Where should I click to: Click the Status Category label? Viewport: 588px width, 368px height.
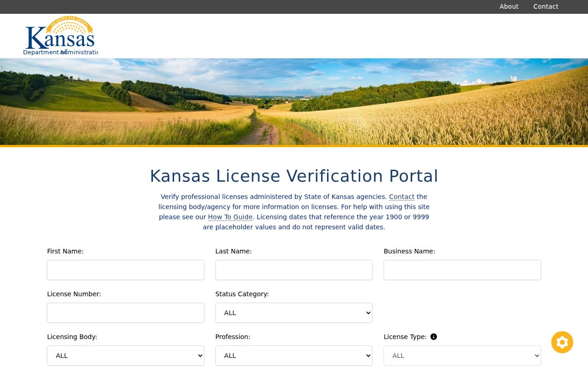pos(242,294)
